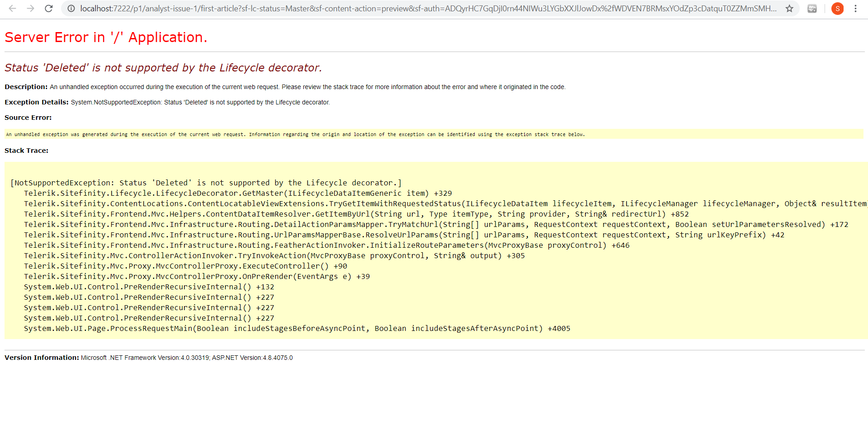Image resolution: width=868 pixels, height=434 pixels.
Task: Click the UrlParamsMapperBase.ResolveUrlParams trace line
Action: pyautogui.click(x=404, y=235)
